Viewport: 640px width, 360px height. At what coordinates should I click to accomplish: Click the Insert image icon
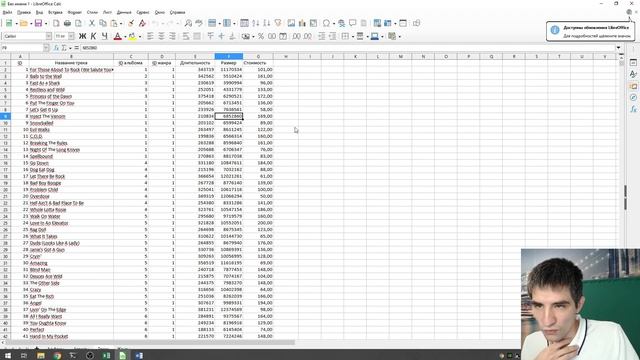pos(291,23)
